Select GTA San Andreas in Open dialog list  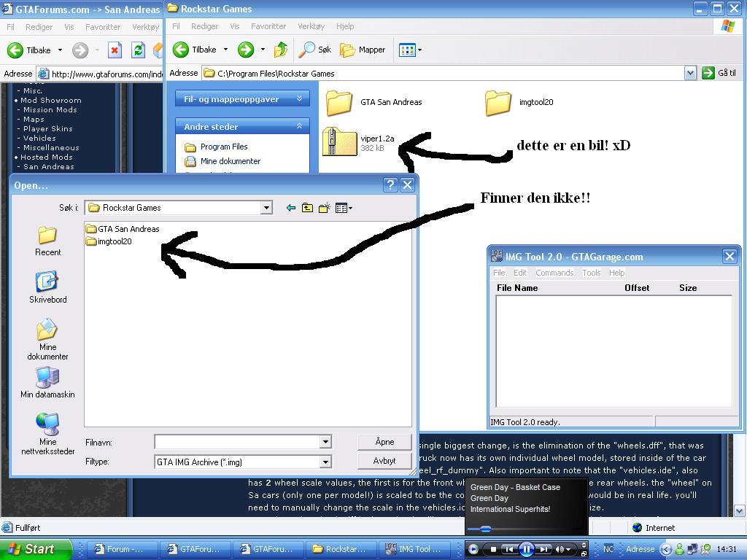123,229
